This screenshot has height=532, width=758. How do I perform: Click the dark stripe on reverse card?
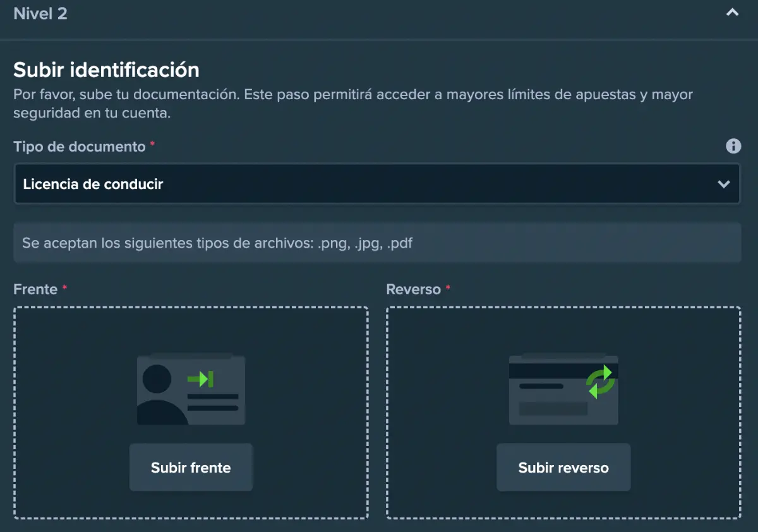coord(546,371)
